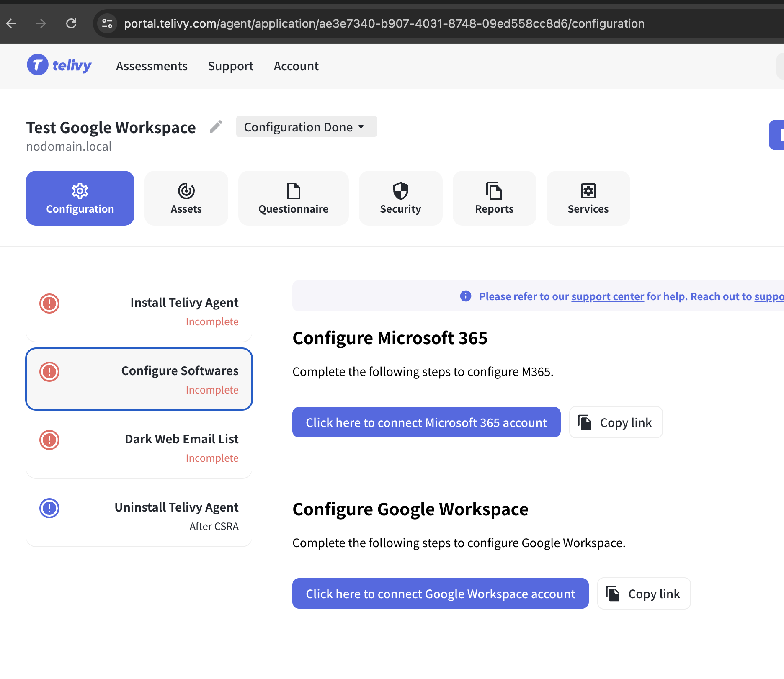Click Configure Softwares red alert icon
Viewport: 784px width, 679px height.
pos(49,372)
